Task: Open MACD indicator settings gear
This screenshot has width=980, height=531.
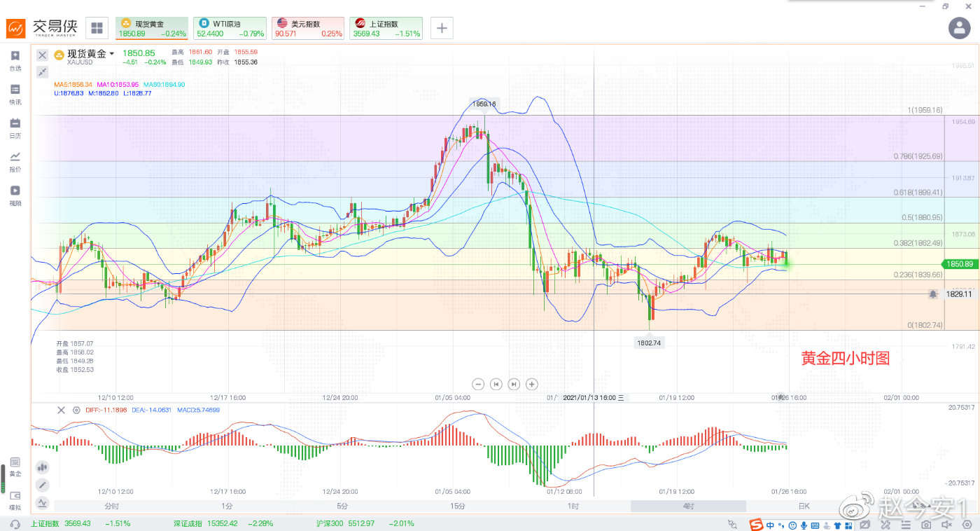Action: point(76,410)
